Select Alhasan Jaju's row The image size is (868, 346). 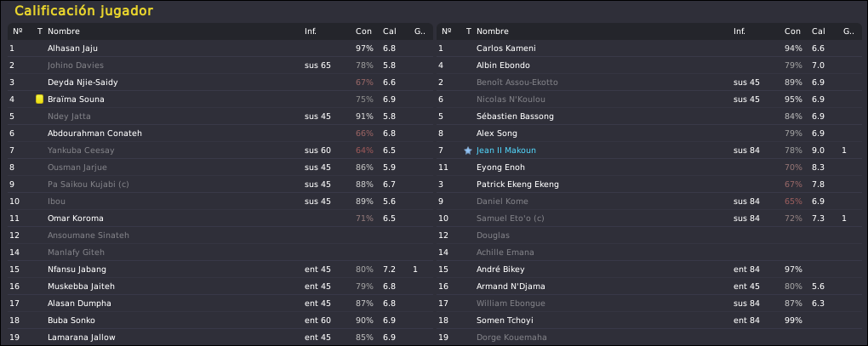click(220, 48)
